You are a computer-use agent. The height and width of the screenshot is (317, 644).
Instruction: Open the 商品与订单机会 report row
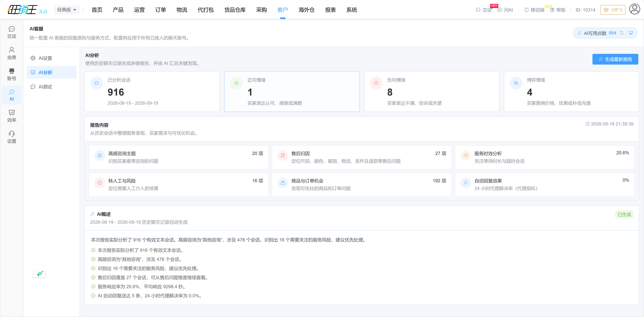coord(361,185)
